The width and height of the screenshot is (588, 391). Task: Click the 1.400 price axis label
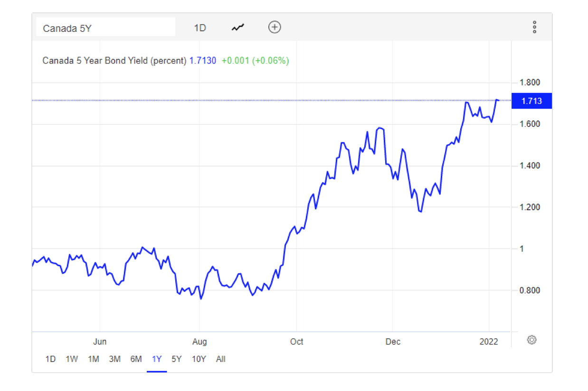(x=530, y=166)
